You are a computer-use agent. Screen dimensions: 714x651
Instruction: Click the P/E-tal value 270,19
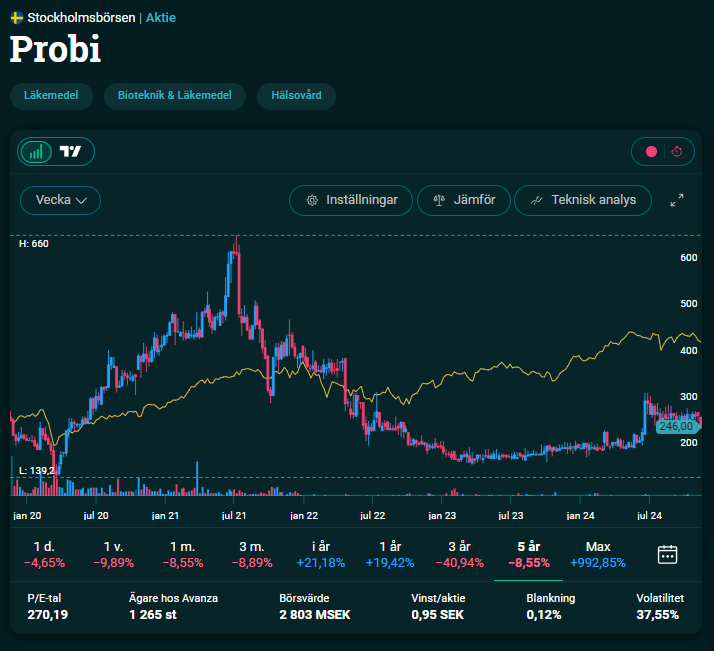point(48,615)
